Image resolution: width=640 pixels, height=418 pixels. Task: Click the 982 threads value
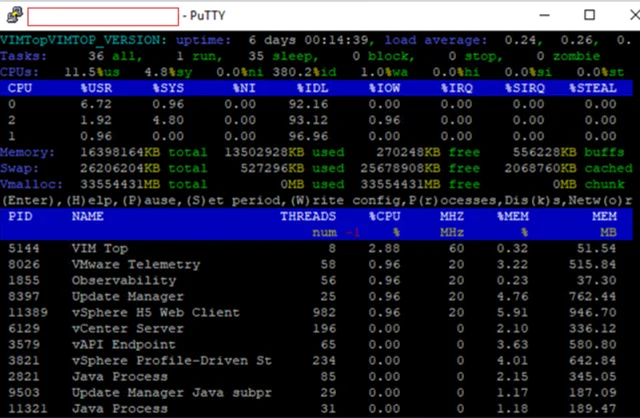point(324,313)
